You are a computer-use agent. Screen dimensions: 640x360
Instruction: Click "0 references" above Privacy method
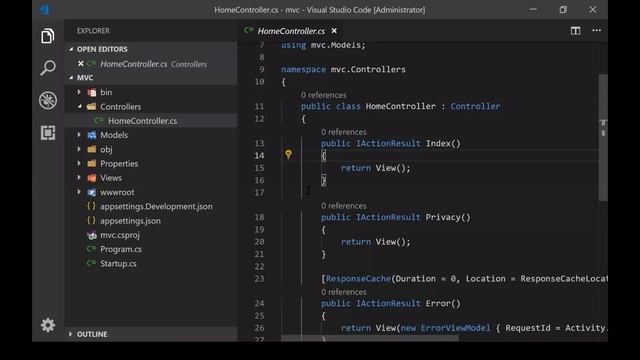point(344,206)
